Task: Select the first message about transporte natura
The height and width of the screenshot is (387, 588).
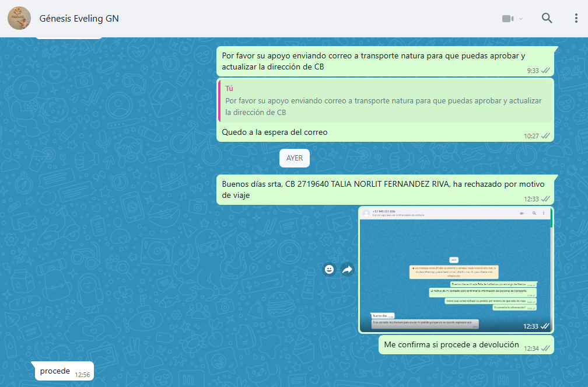Action: pyautogui.click(x=373, y=61)
